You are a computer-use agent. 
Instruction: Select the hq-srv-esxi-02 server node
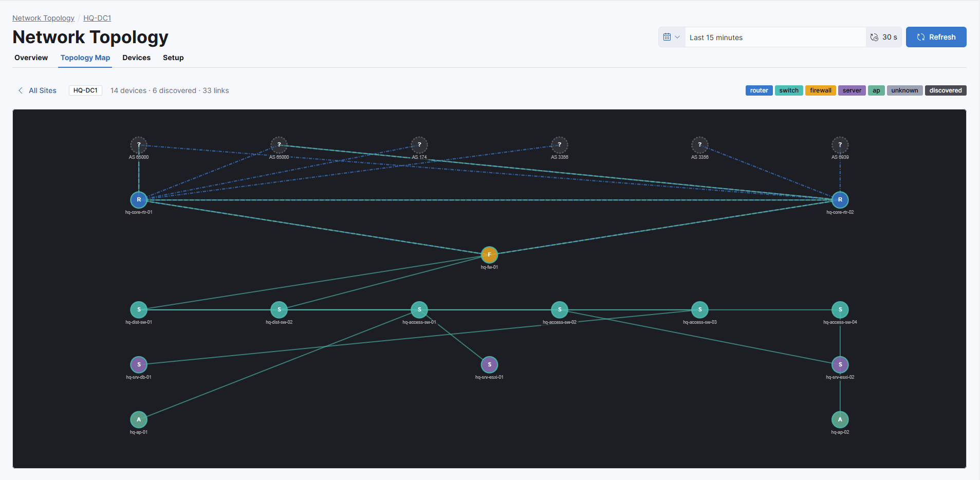coord(840,365)
